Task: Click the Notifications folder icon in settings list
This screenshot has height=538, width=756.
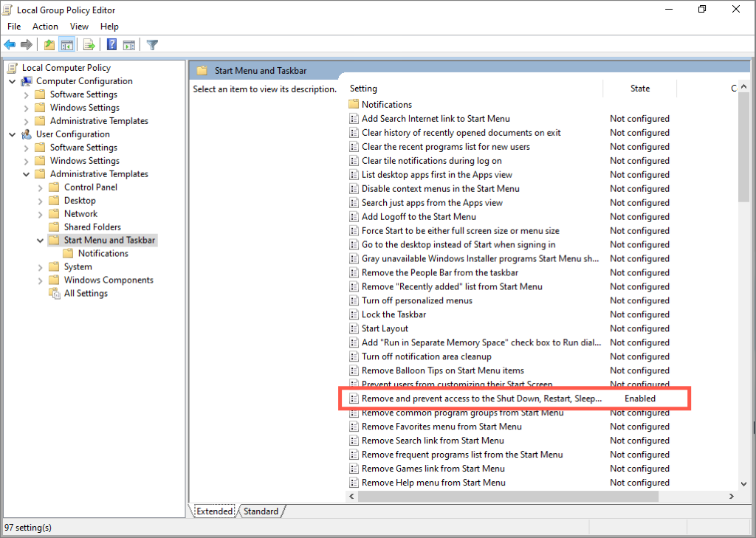Action: point(354,104)
